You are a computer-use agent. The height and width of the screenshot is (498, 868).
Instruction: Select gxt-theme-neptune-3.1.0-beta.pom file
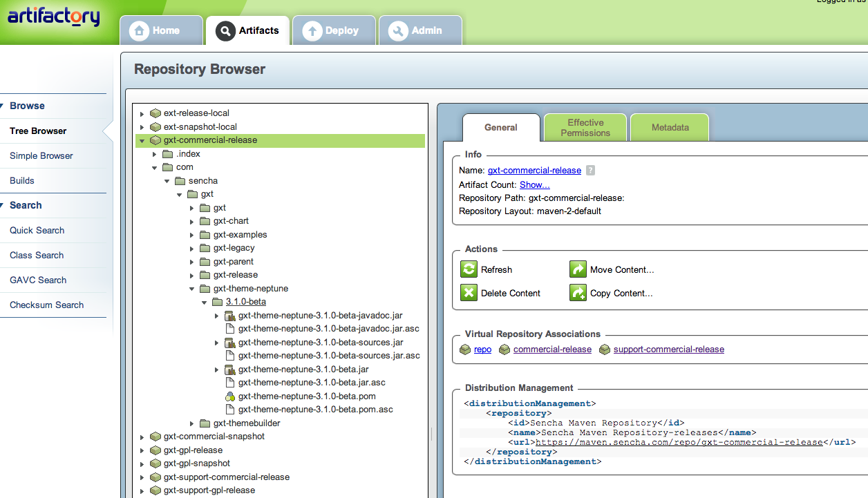(x=307, y=396)
